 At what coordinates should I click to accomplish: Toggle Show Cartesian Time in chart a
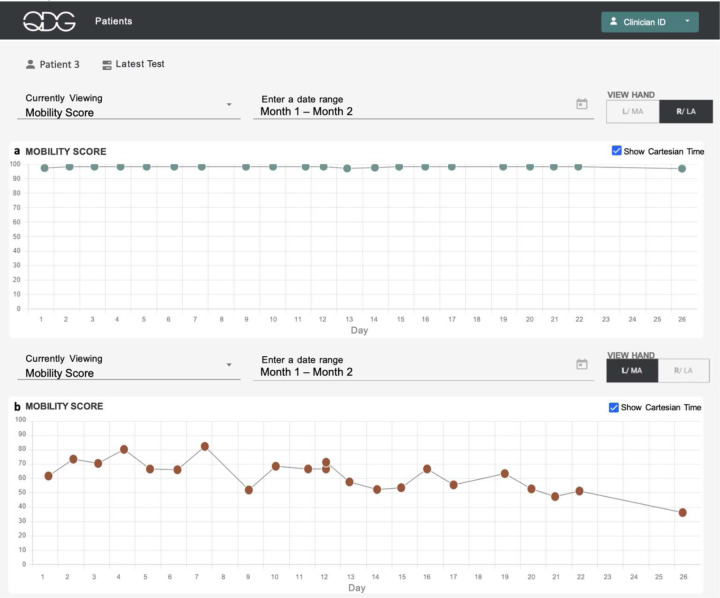616,151
